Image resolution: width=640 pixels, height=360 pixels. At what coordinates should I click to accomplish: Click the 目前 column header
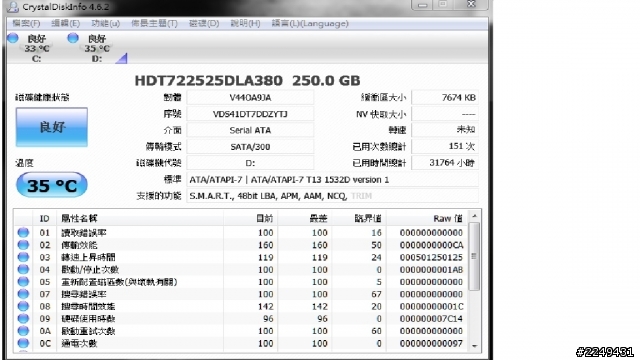click(x=251, y=219)
